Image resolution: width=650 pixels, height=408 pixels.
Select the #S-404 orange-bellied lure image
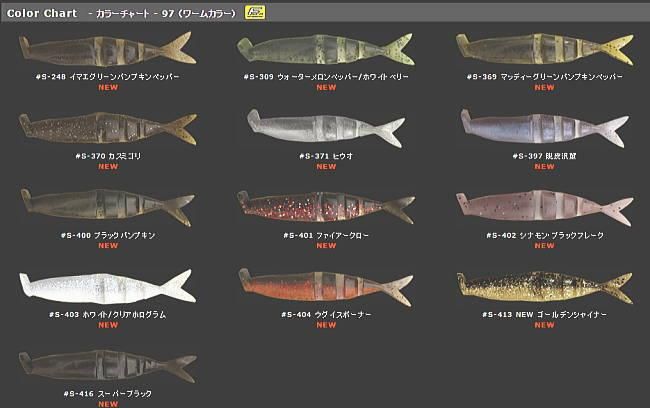326,287
